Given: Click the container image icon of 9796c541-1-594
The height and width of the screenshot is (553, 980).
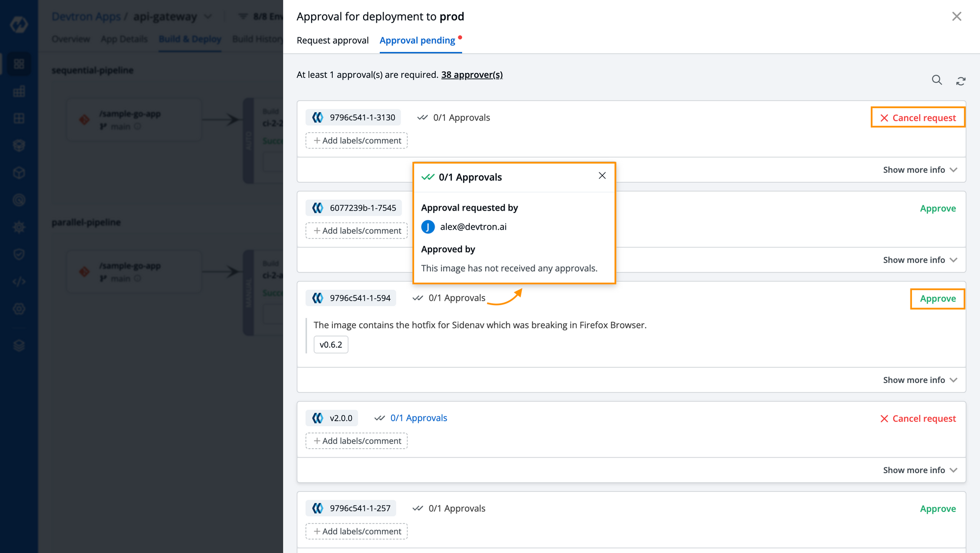Looking at the screenshot, I should pos(318,298).
